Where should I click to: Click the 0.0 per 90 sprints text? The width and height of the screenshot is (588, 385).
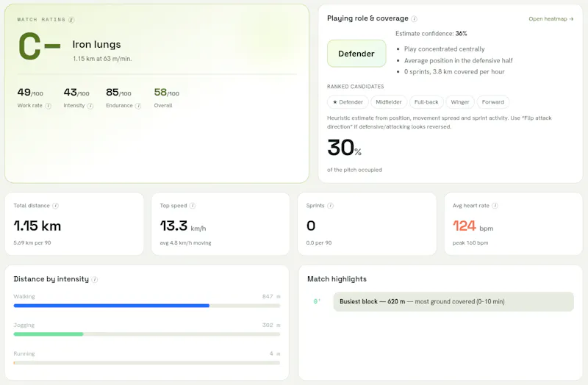point(319,243)
